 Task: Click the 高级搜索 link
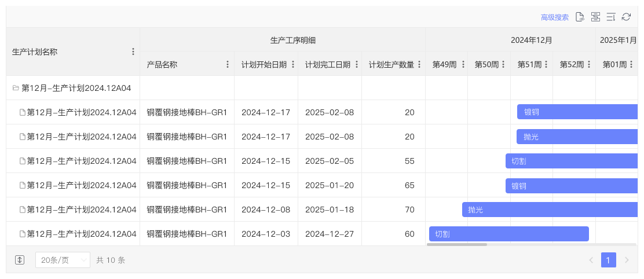(554, 17)
